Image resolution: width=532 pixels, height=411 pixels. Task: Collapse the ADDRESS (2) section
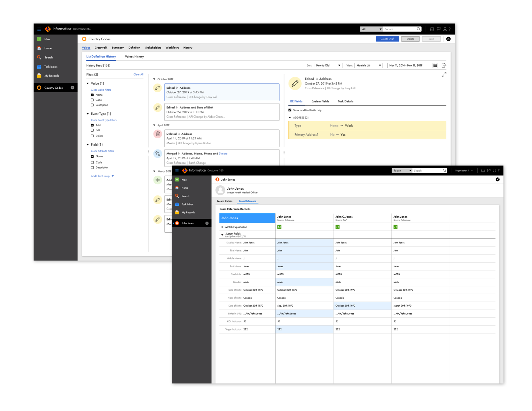tap(290, 118)
